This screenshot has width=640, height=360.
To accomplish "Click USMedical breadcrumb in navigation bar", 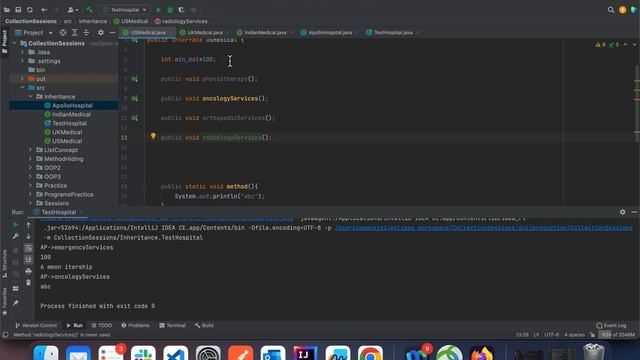I will 131,21.
